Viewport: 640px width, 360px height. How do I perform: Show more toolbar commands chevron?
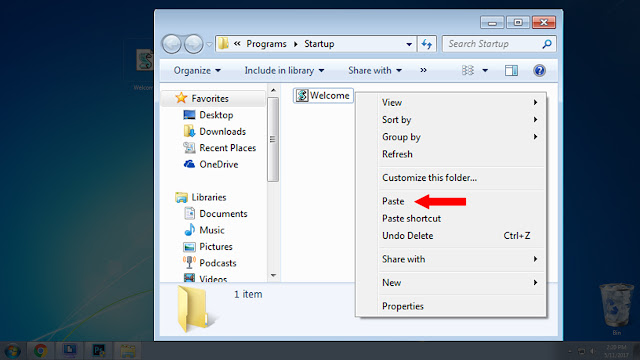point(423,70)
